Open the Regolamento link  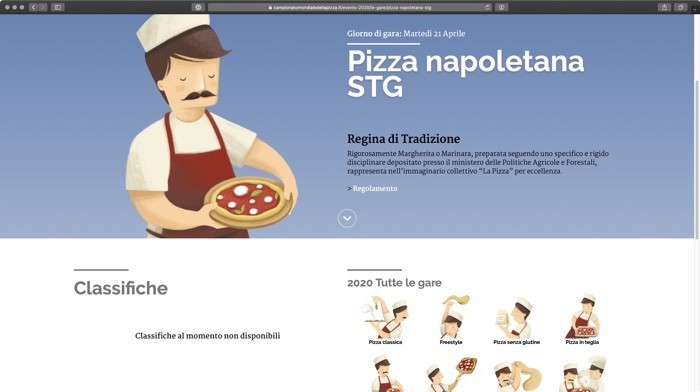[375, 188]
